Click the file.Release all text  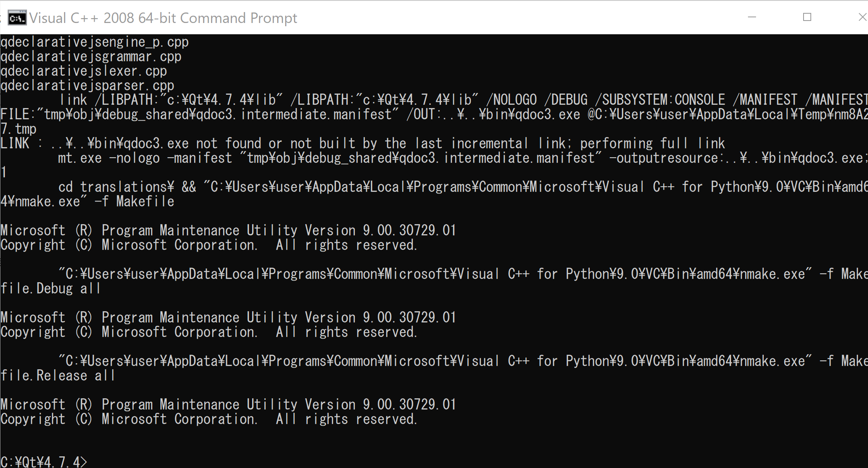58,376
